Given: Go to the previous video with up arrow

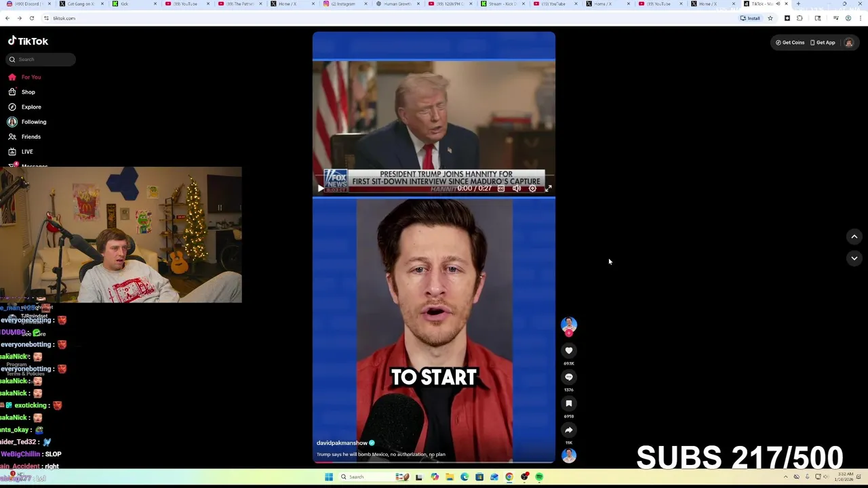Looking at the screenshot, I should pyautogui.click(x=854, y=237).
